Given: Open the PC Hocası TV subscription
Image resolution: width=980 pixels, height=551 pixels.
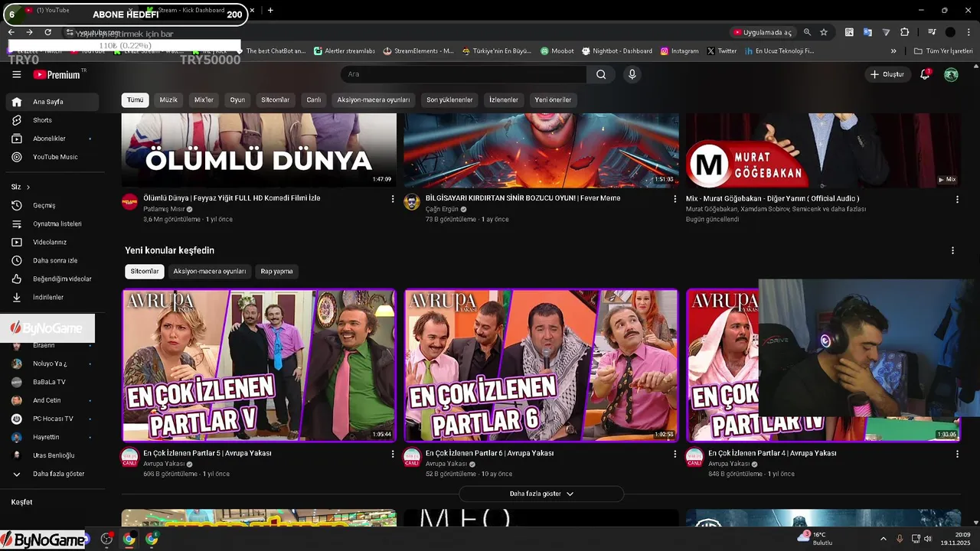Looking at the screenshot, I should (52, 419).
